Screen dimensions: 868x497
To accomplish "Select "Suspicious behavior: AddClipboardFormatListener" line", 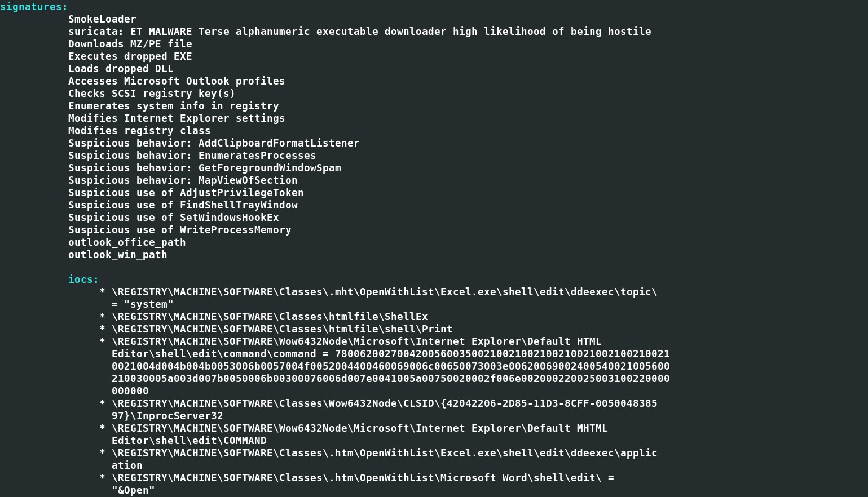I will pos(214,143).
